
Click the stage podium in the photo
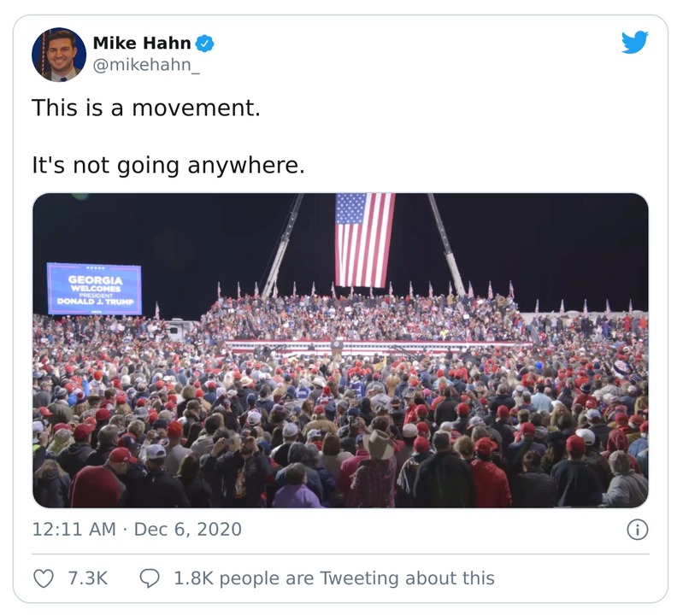337,347
